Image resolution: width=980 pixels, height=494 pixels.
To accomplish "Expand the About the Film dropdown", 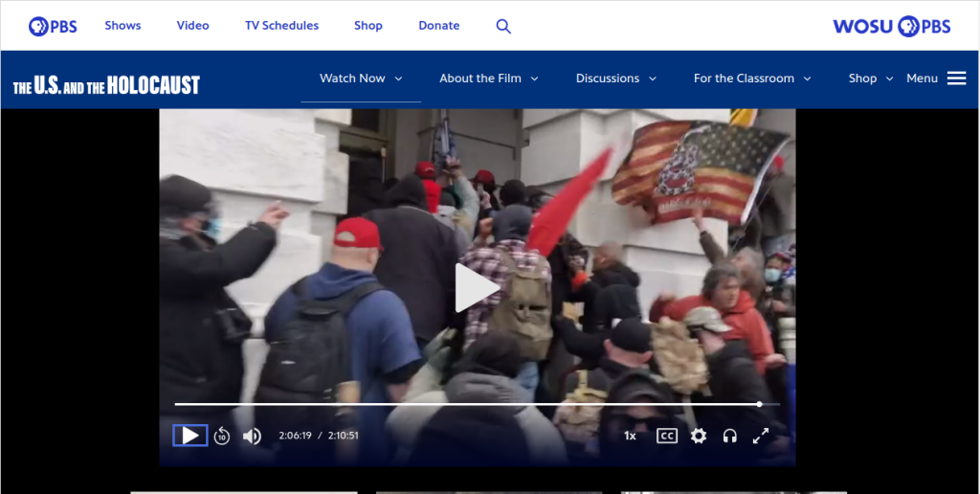I will [x=489, y=79].
